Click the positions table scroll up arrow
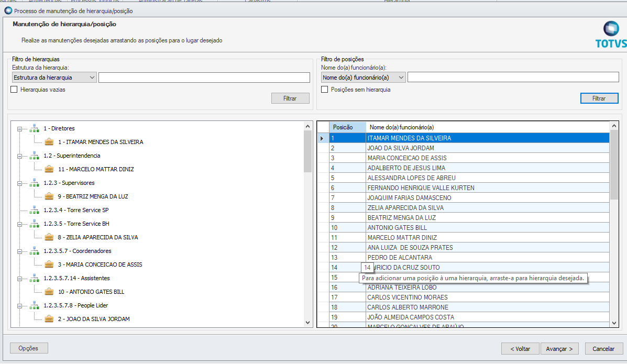627x364 pixels. pyautogui.click(x=614, y=126)
